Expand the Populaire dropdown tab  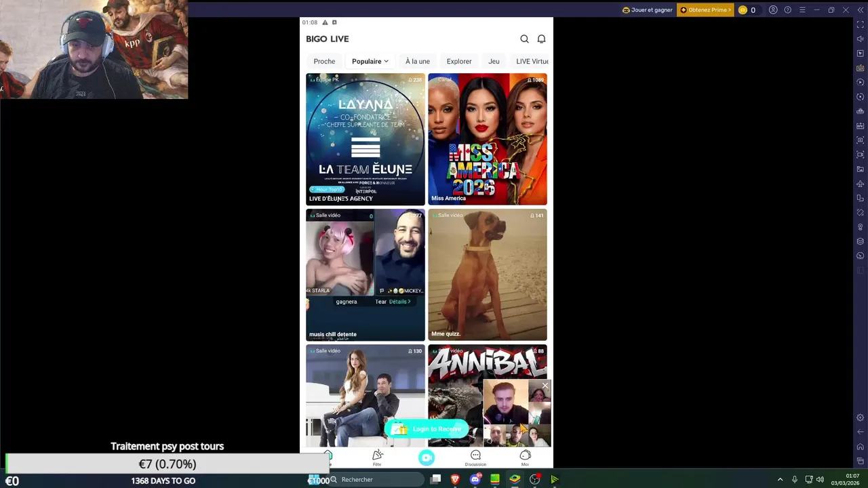click(x=370, y=61)
